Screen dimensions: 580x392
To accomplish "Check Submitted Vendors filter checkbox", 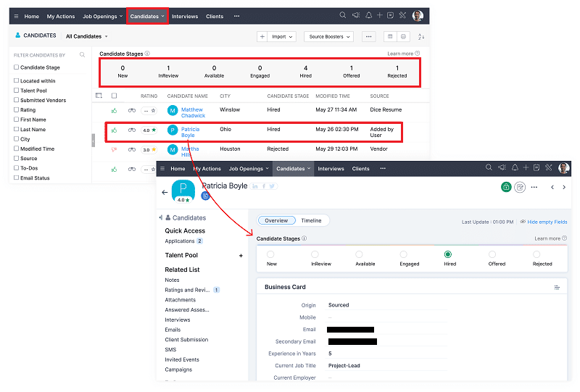I will click(16, 99).
